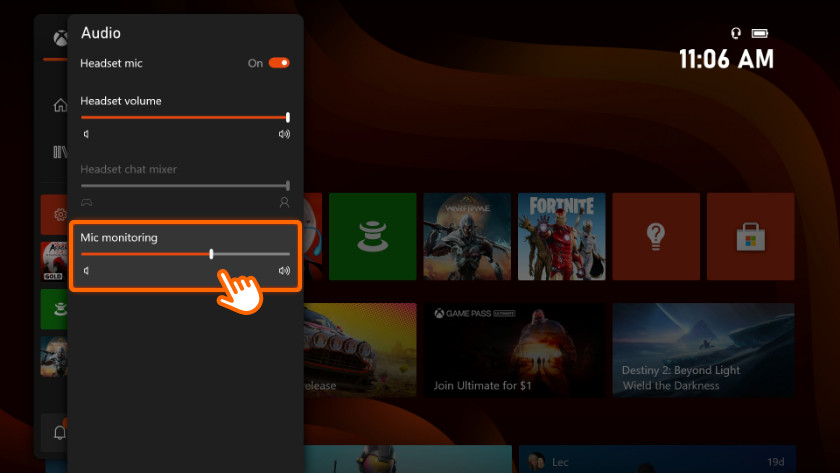Screen dimensions: 840x473
Task: Open the question mark tips tile
Action: (x=655, y=236)
